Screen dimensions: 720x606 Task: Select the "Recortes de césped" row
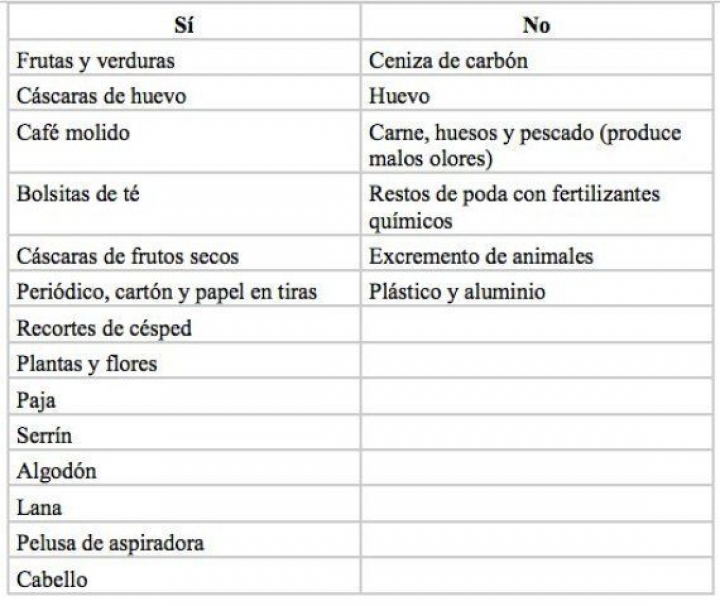point(104,328)
